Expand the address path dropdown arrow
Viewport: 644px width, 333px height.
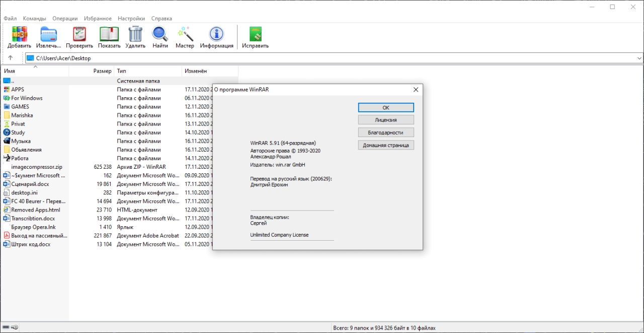tap(639, 58)
